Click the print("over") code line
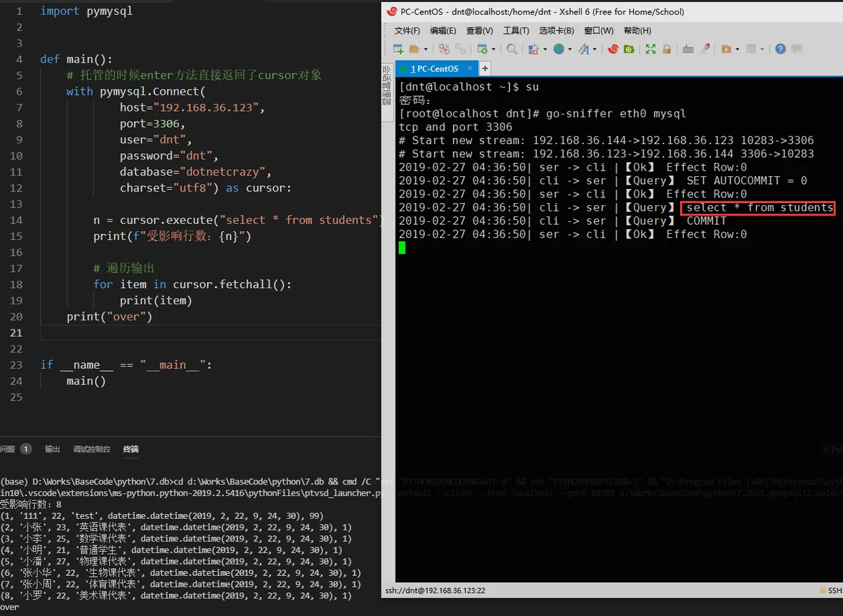Screen dimensions: 843x616 tap(110, 316)
